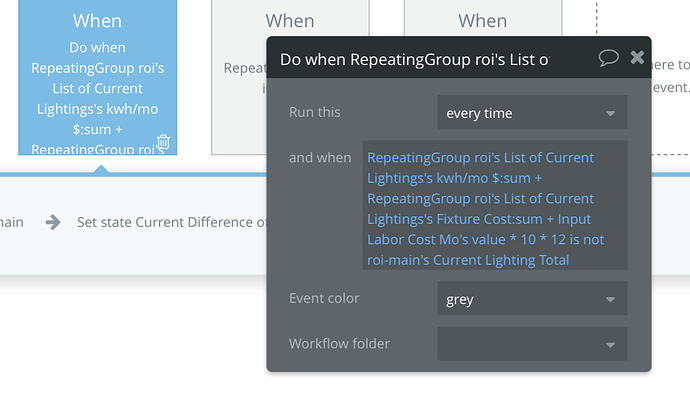
Task: Click 'roi-main's Current Lighting Total' in expression
Action: [468, 260]
